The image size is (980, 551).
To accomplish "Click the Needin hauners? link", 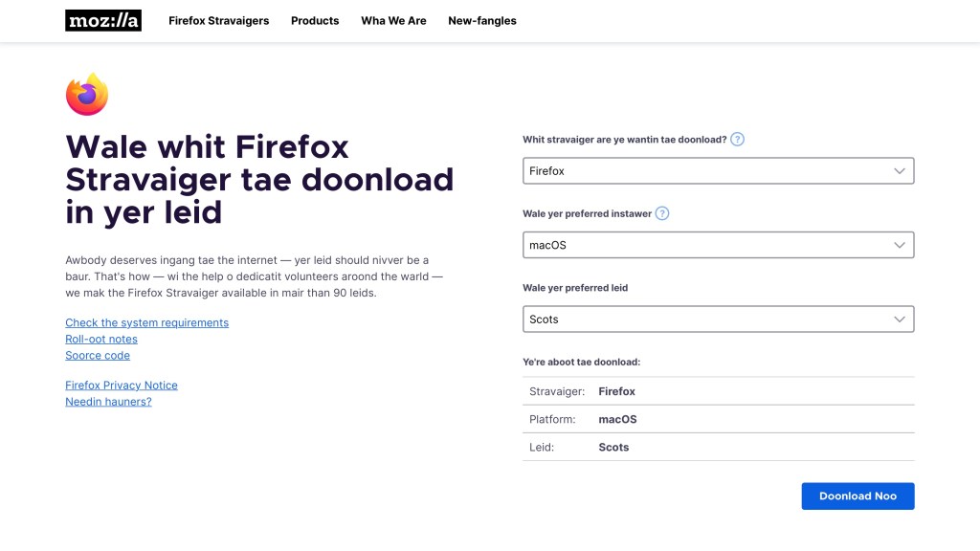I will click(108, 402).
